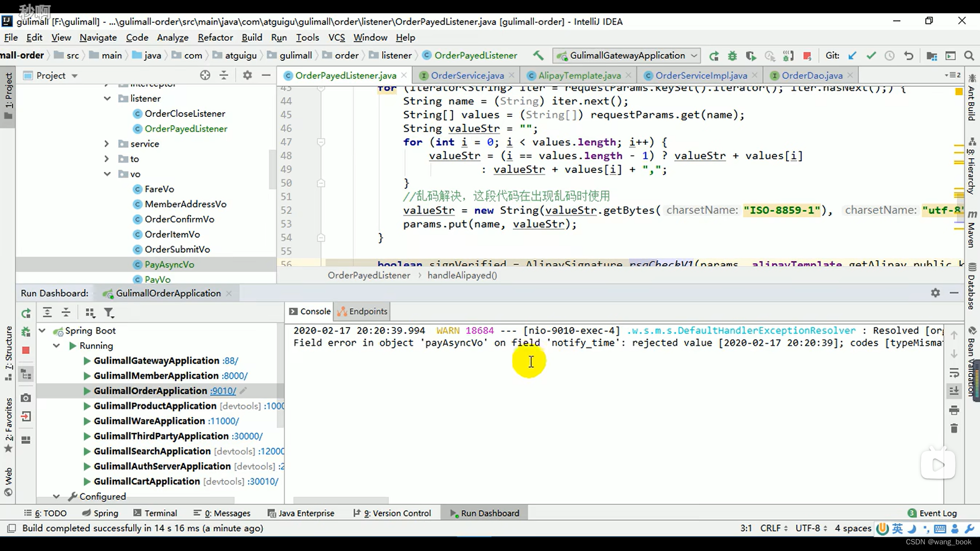The image size is (980, 551).
Task: Open the Maven side panel
Action: [x=972, y=229]
